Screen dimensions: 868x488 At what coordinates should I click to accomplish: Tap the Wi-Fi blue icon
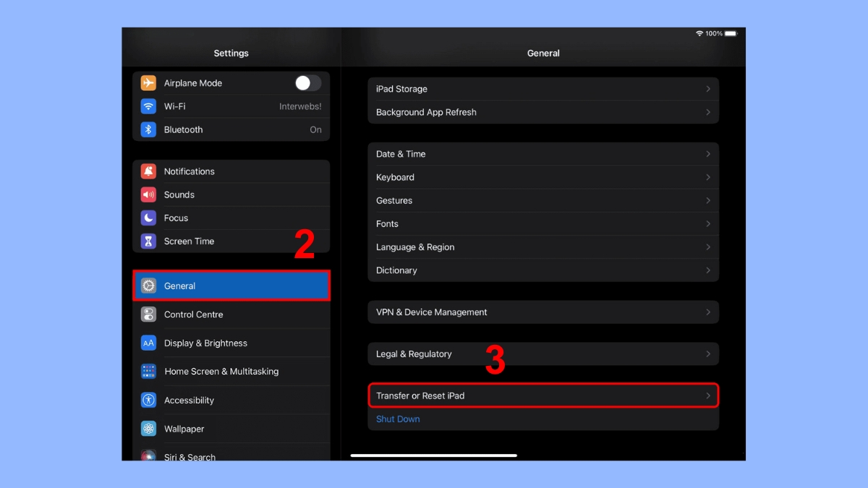[x=148, y=106]
